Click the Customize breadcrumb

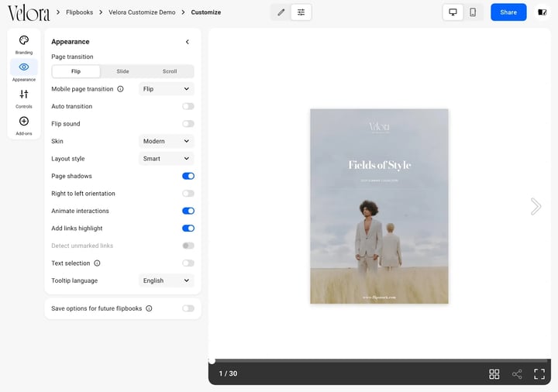[x=206, y=12]
